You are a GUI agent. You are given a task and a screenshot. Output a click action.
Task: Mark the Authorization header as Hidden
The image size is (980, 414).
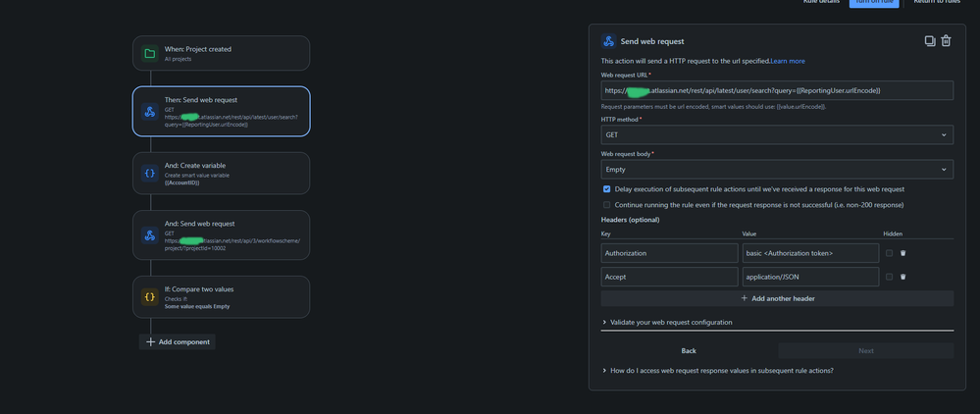pos(889,253)
